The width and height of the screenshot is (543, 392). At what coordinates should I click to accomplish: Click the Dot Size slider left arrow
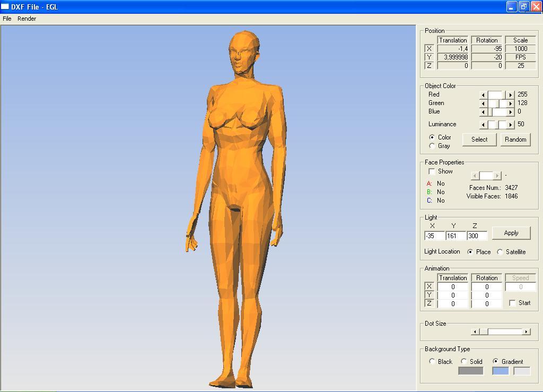click(476, 332)
